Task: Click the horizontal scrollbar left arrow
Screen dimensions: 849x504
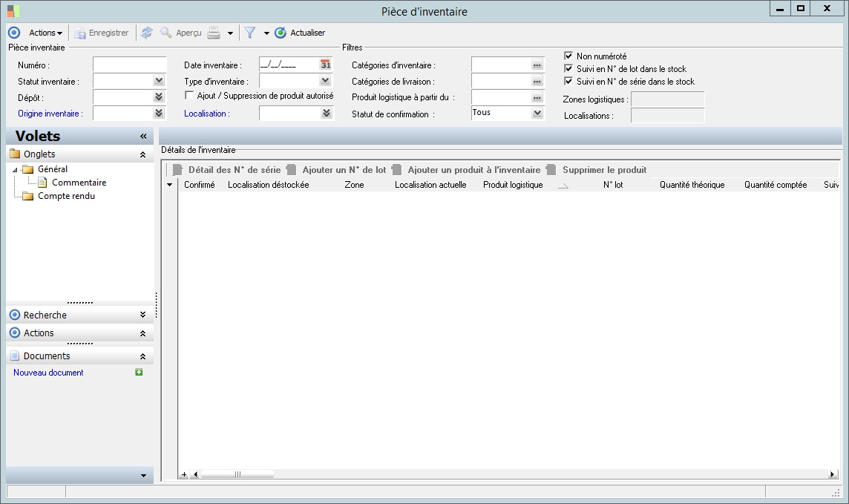Action: pos(195,475)
